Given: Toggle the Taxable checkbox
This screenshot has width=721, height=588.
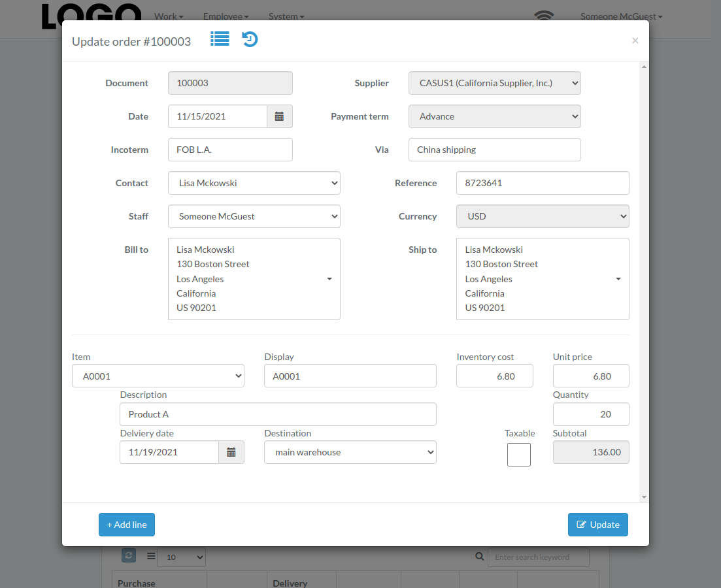Looking at the screenshot, I should pyautogui.click(x=518, y=455).
